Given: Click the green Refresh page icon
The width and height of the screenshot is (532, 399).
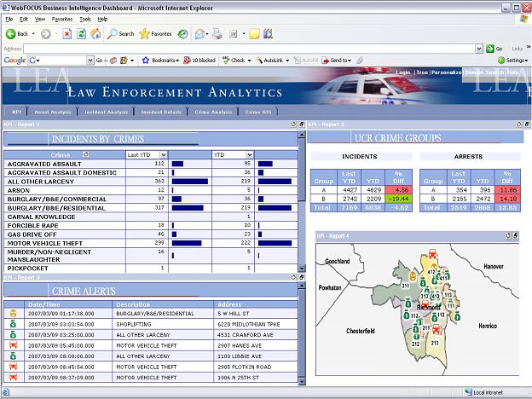Looking at the screenshot, I should [x=81, y=33].
